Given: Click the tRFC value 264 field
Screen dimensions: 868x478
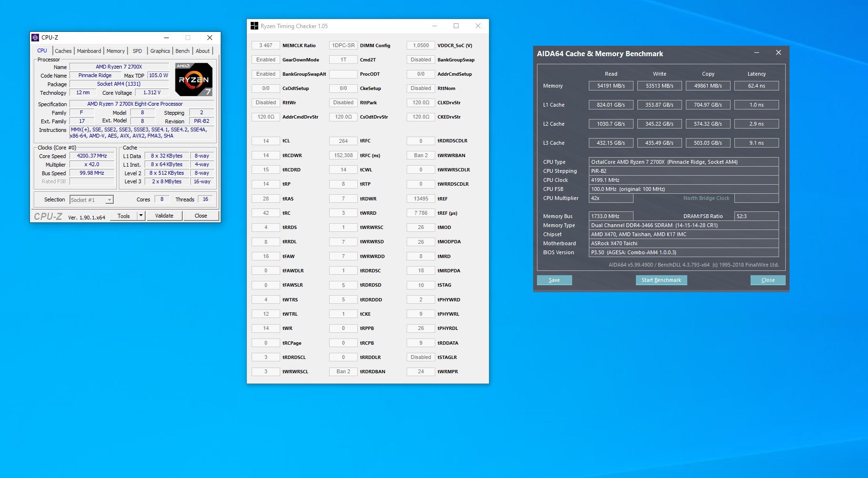Looking at the screenshot, I should (343, 141).
